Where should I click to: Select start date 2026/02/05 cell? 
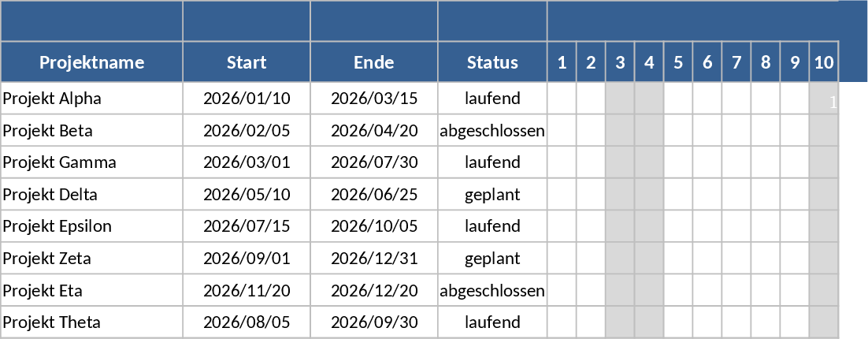(247, 131)
